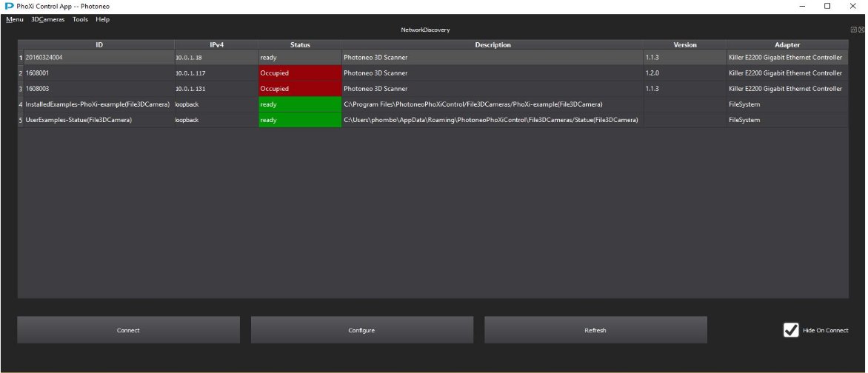Sort by the IPv4 column header

tap(216, 45)
